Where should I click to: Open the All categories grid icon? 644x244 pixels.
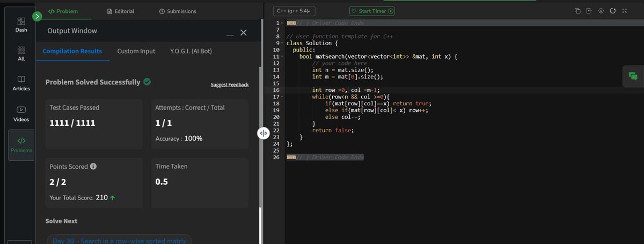(21, 54)
